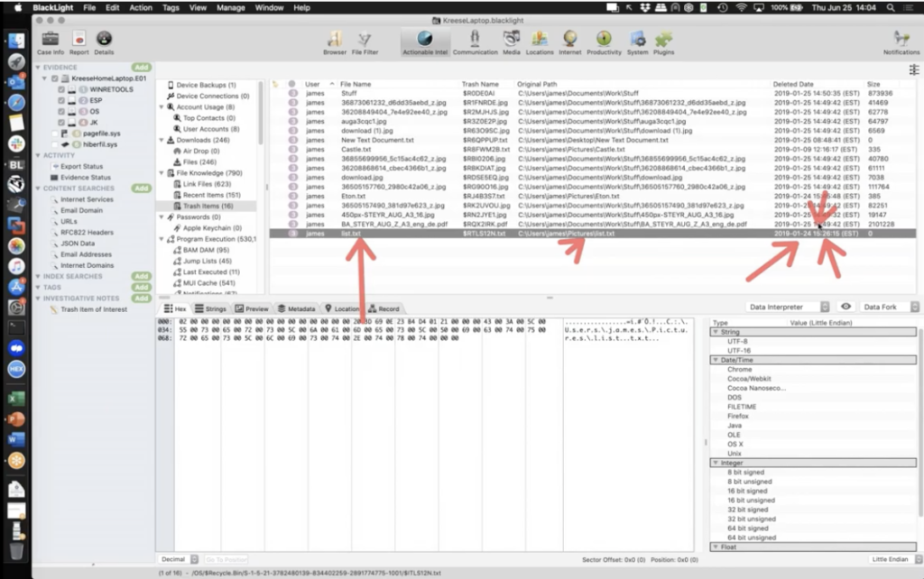924x579 pixels.
Task: Click Add button next to INDEX SEARCHES
Action: [142, 276]
